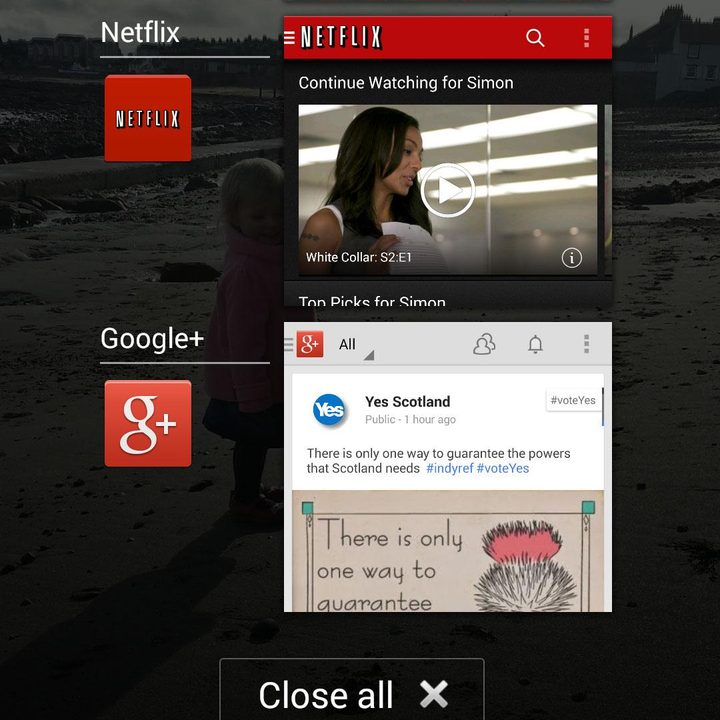This screenshot has width=720, height=720.
Task: Tap Top Picks for Simon heading
Action: click(x=372, y=301)
